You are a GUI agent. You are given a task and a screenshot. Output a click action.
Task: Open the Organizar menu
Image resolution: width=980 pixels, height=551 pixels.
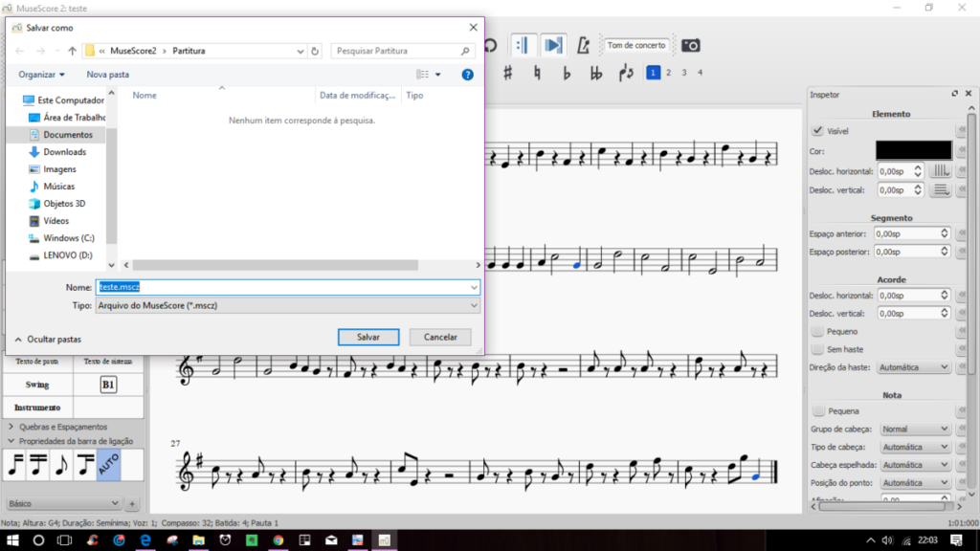(x=41, y=74)
